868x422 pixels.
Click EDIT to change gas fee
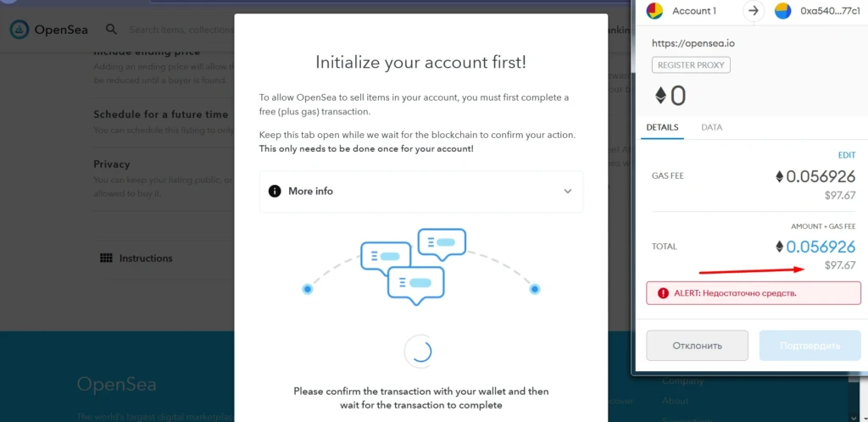click(847, 155)
